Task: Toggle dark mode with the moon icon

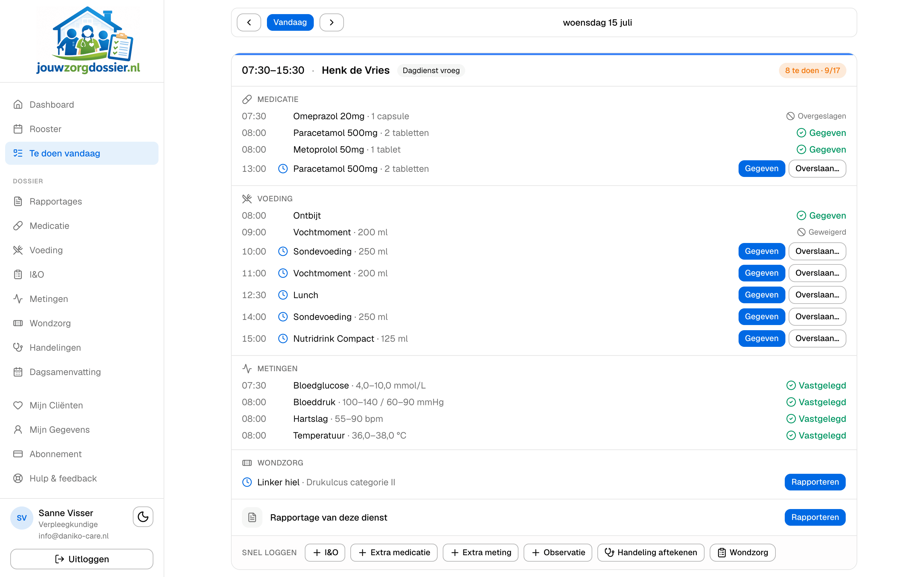Action: (x=143, y=517)
